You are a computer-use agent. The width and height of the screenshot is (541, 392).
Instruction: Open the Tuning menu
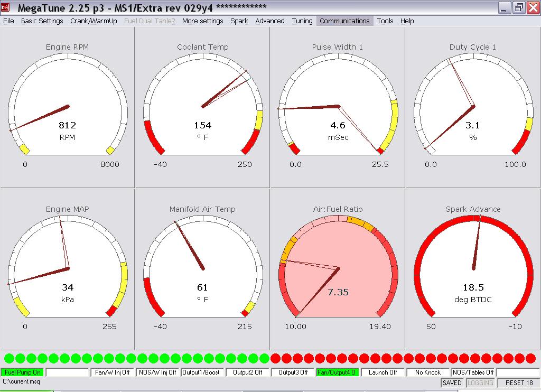pyautogui.click(x=302, y=21)
